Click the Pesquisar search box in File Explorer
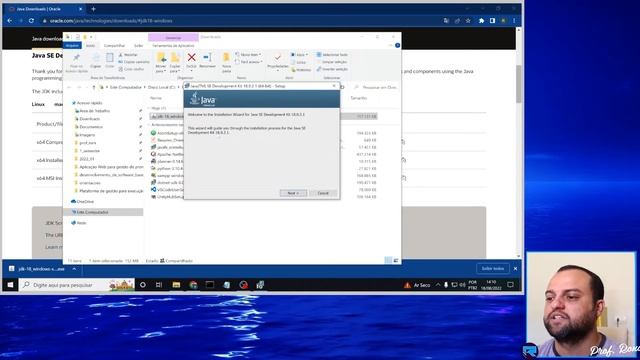Screen dimensions: 640x360 pyautogui.click(x=376, y=87)
